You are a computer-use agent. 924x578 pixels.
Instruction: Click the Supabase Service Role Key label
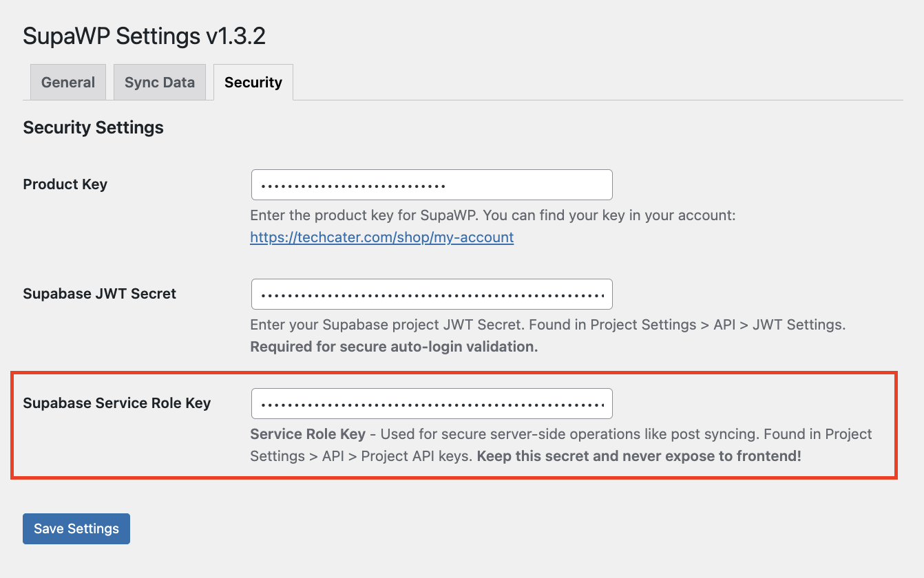(117, 403)
